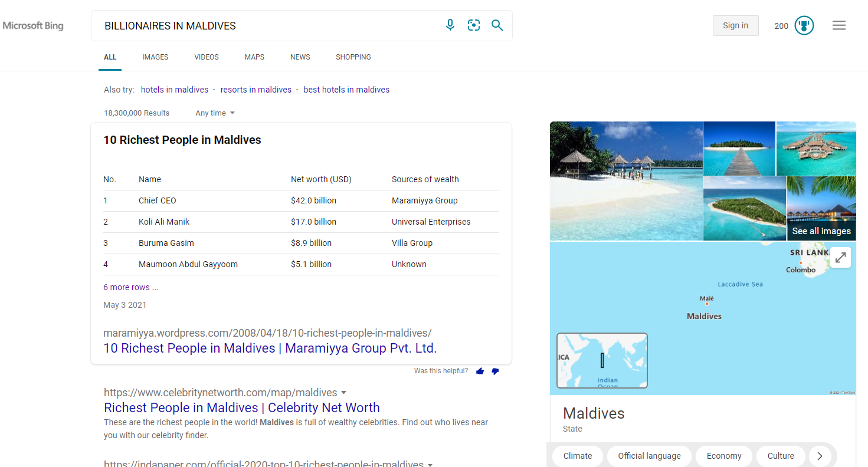Open the Any time filter dropdown
This screenshot has width=868, height=467.
click(215, 113)
